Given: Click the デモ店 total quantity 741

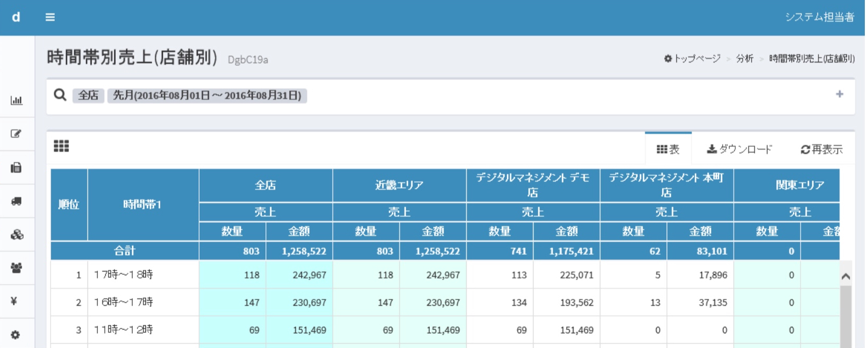Looking at the screenshot, I should 518,251.
